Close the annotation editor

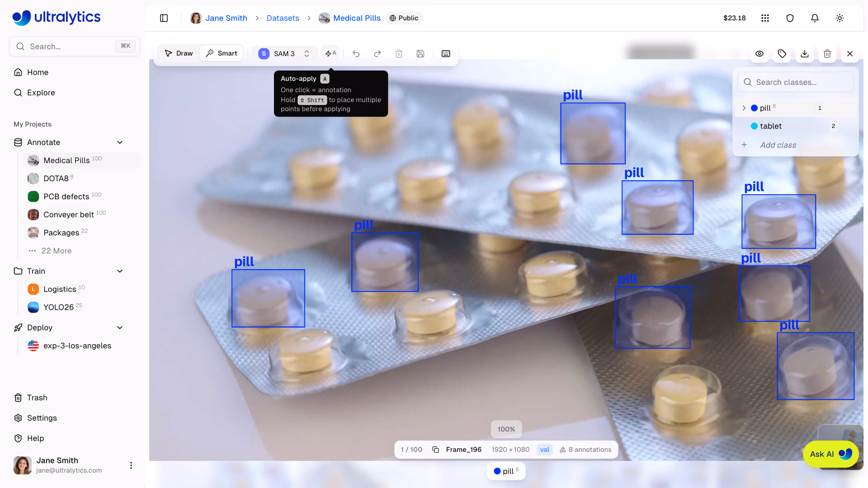point(850,54)
